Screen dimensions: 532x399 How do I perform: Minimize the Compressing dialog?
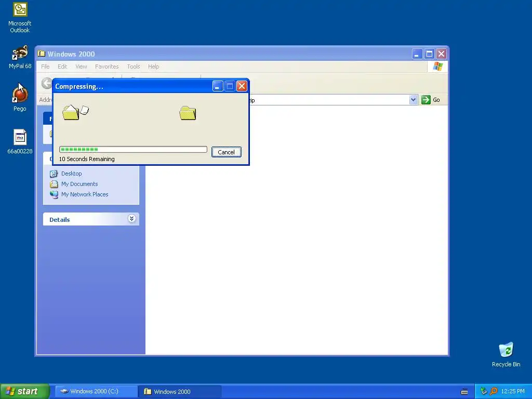click(x=218, y=86)
